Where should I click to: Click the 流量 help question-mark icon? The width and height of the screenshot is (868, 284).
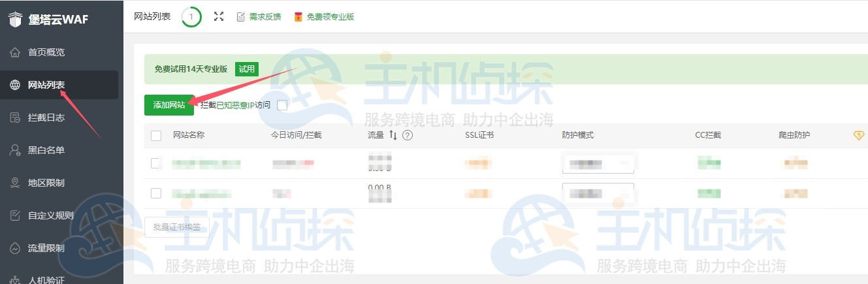tap(408, 135)
